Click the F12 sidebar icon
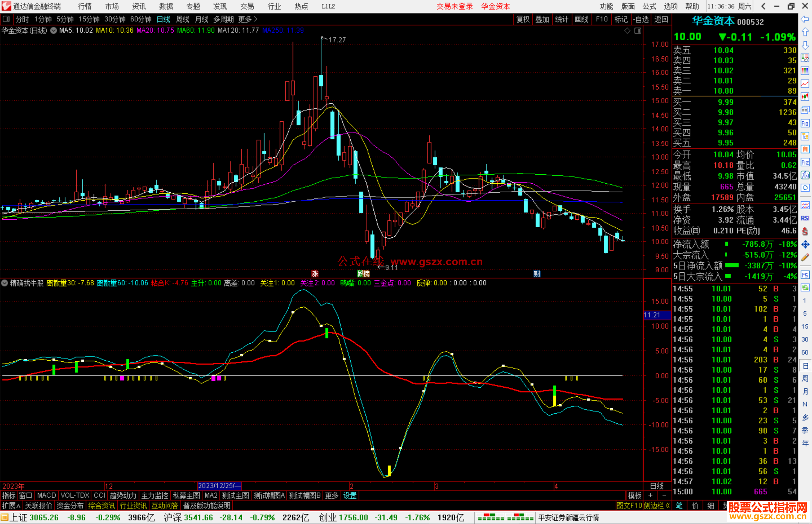This screenshot has height=524, width=812. (x=805, y=163)
